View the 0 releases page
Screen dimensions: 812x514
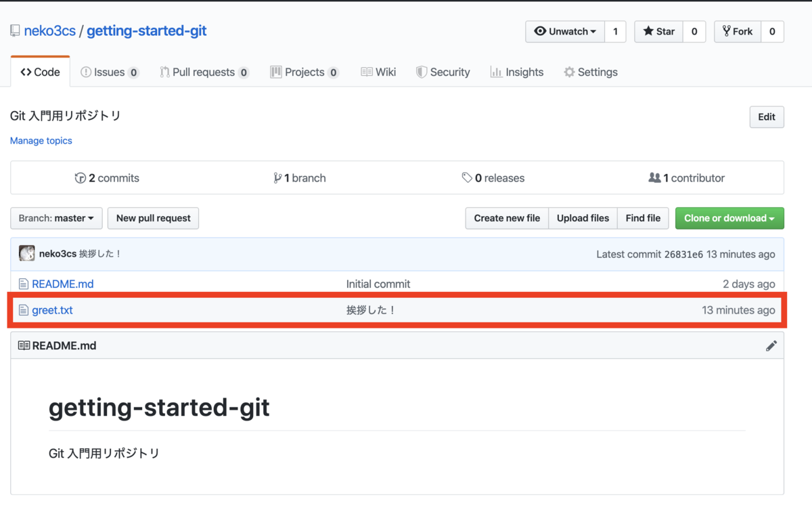(x=493, y=178)
